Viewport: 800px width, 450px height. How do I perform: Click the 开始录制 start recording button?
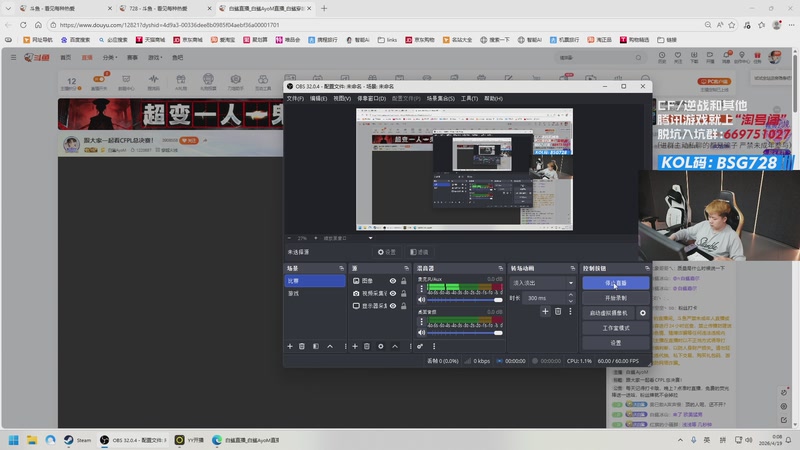point(616,298)
